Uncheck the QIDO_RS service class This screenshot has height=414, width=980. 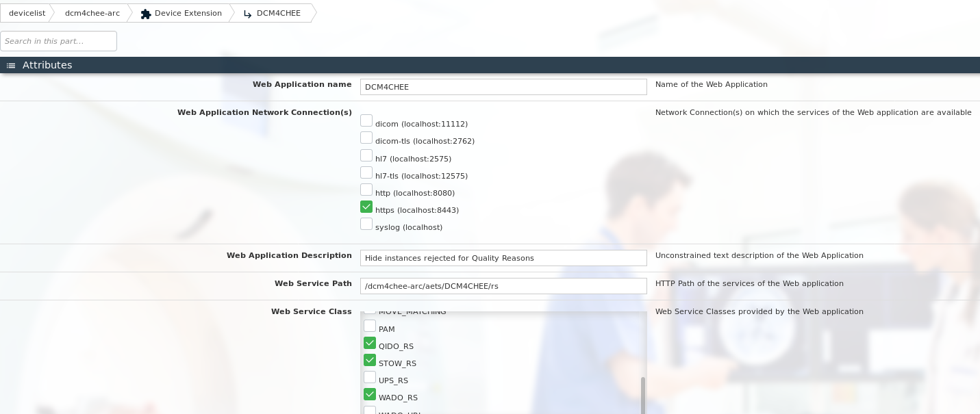click(370, 343)
